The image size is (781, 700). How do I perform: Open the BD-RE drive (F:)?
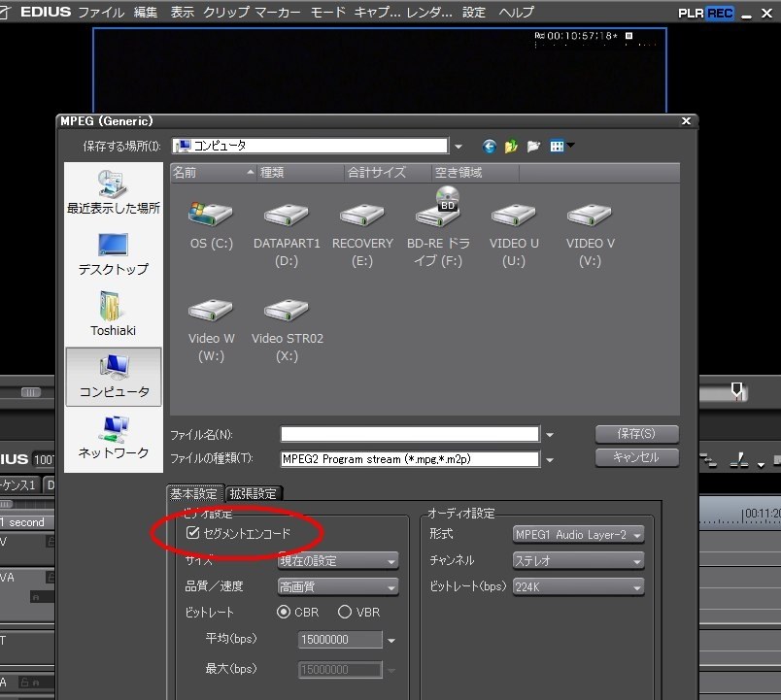pyautogui.click(x=438, y=228)
